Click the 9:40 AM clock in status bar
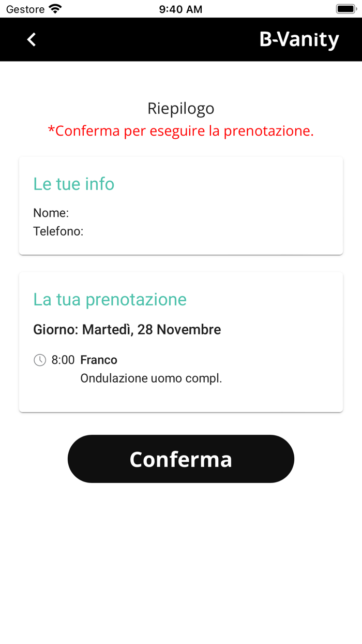The width and height of the screenshot is (362, 644). pyautogui.click(x=180, y=8)
